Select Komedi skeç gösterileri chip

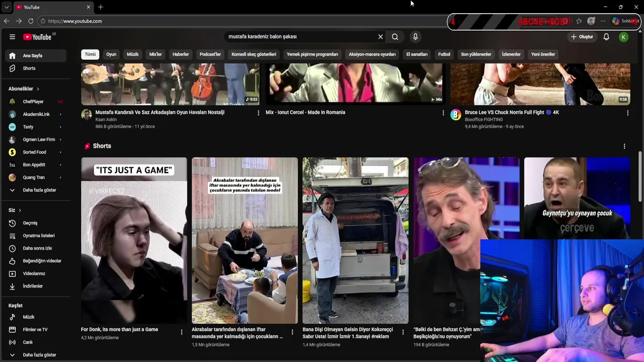(254, 54)
